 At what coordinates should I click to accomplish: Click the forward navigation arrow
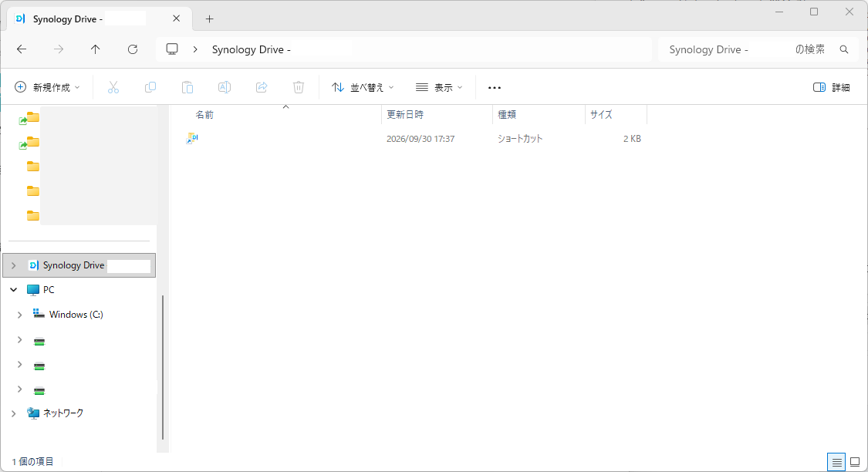coord(59,49)
